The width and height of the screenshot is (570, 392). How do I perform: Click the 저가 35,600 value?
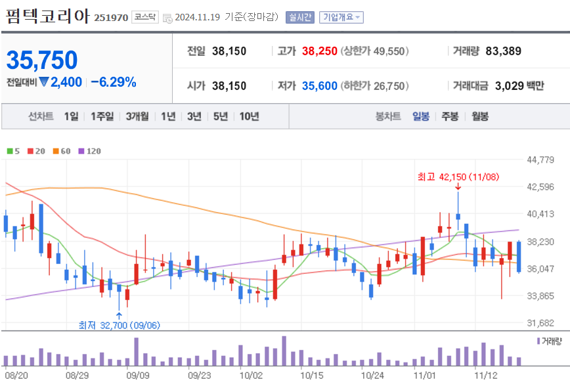coord(320,86)
